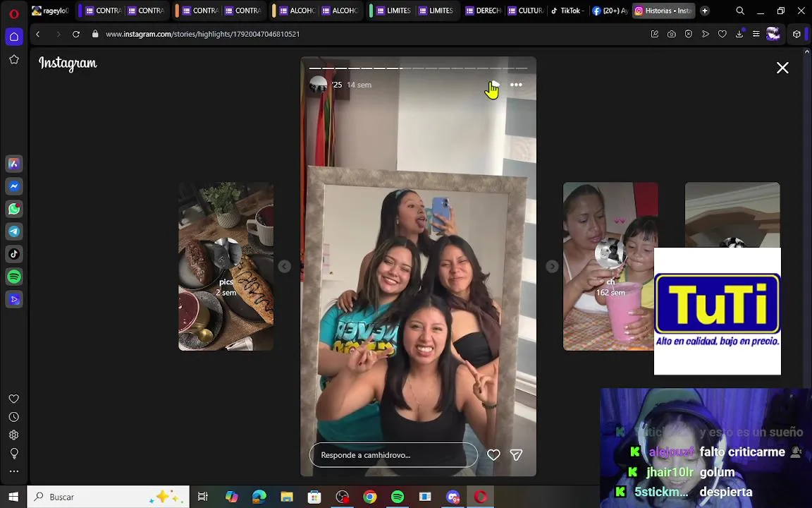Open the search-tabs magnifier in the tab bar
This screenshot has width=812, height=508.
pyautogui.click(x=740, y=11)
